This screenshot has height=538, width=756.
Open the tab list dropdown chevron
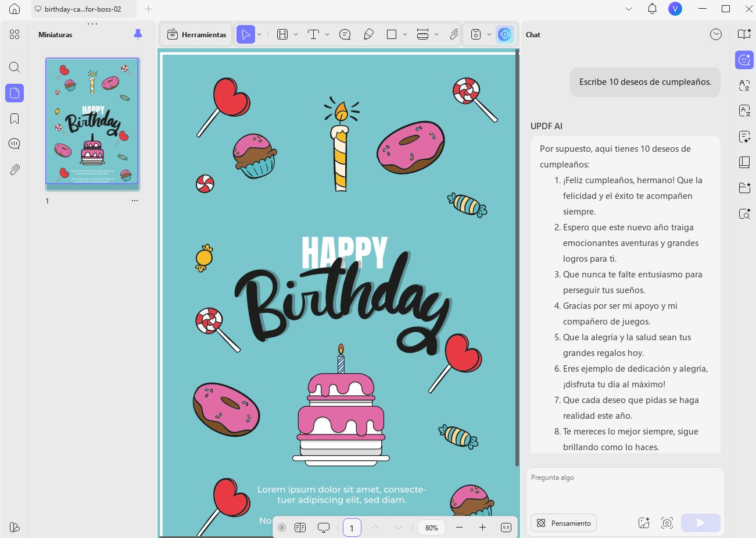[628, 9]
